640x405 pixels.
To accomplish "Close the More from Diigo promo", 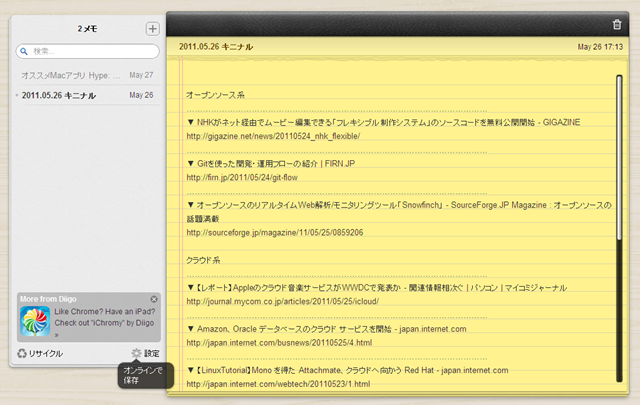I will [x=154, y=299].
